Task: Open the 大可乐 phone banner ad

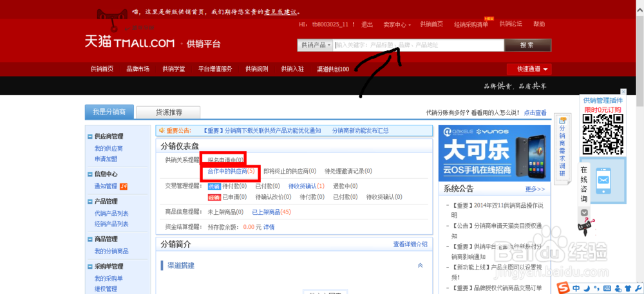Action: (495, 153)
